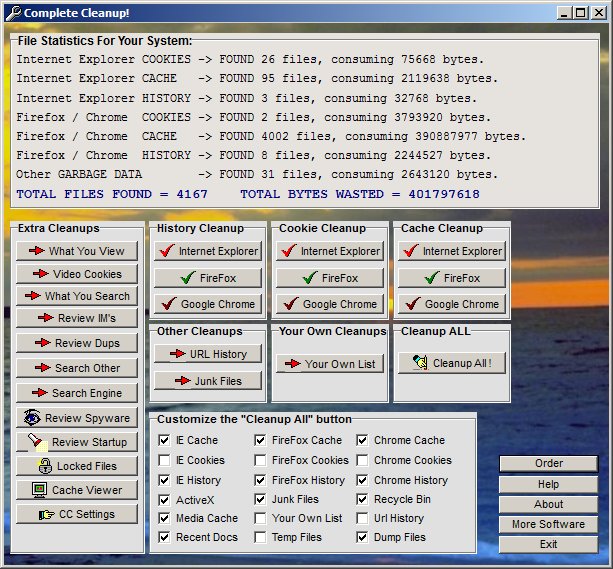
Task: Close the Complete Cleanup window
Action: [x=599, y=13]
